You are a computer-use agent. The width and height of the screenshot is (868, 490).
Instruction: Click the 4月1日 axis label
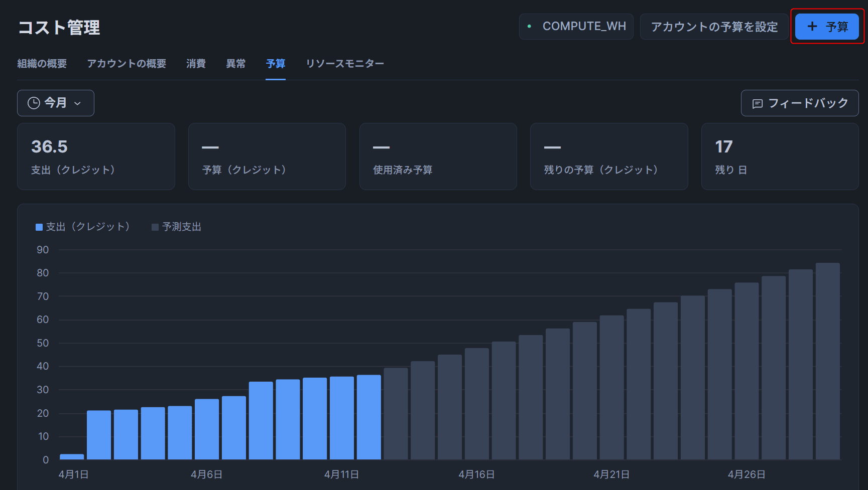(x=74, y=474)
